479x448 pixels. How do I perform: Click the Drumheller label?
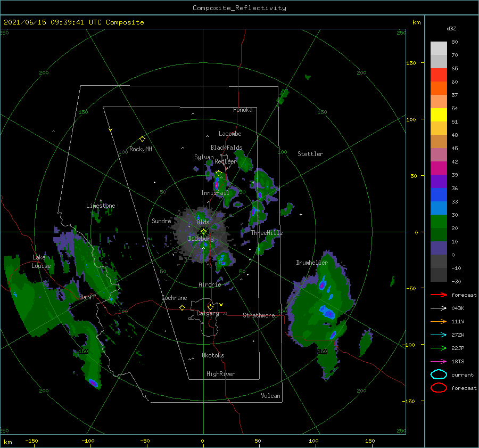pyautogui.click(x=312, y=263)
